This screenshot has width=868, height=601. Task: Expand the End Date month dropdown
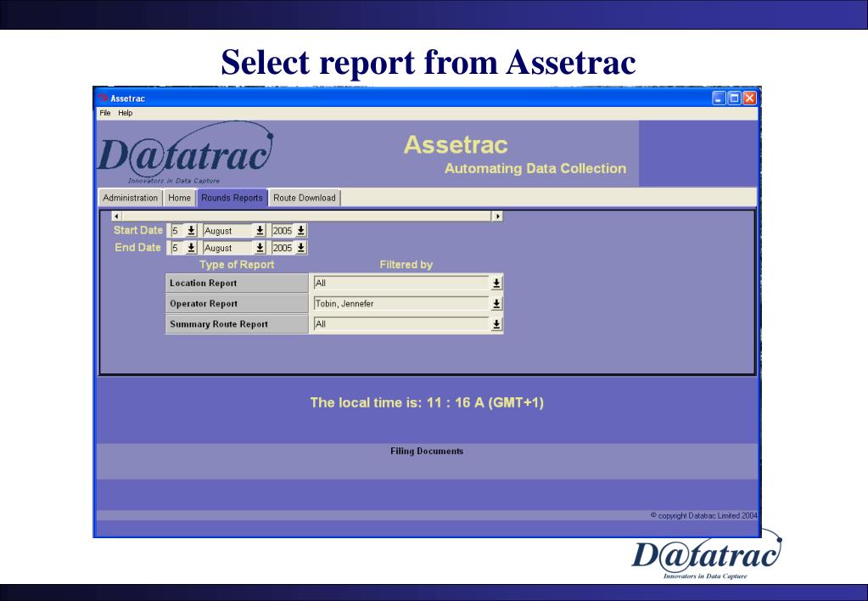[x=260, y=248]
